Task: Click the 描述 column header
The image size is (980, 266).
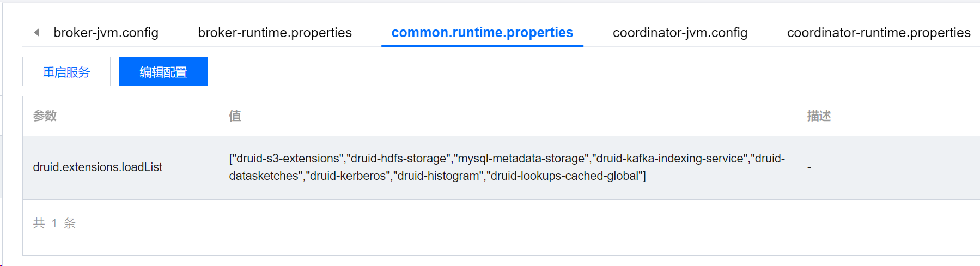Action: [x=819, y=116]
